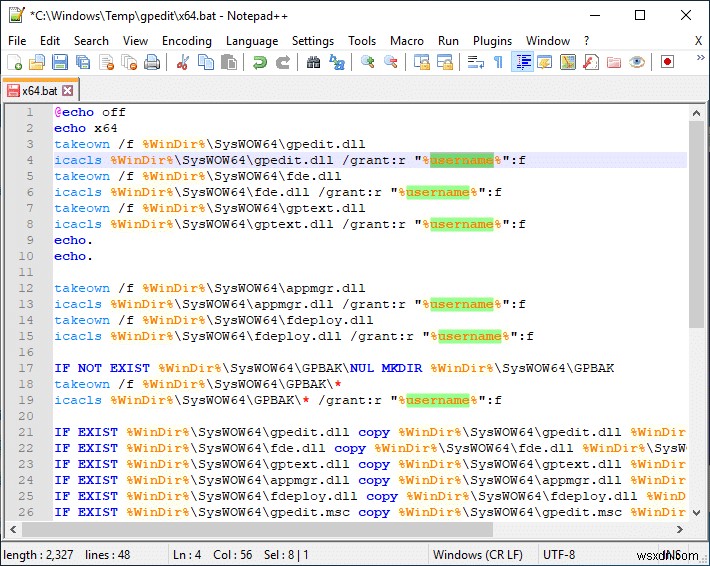The height and width of the screenshot is (566, 710).
Task: Click the Zoom Out magnifier icon
Action: point(390,62)
